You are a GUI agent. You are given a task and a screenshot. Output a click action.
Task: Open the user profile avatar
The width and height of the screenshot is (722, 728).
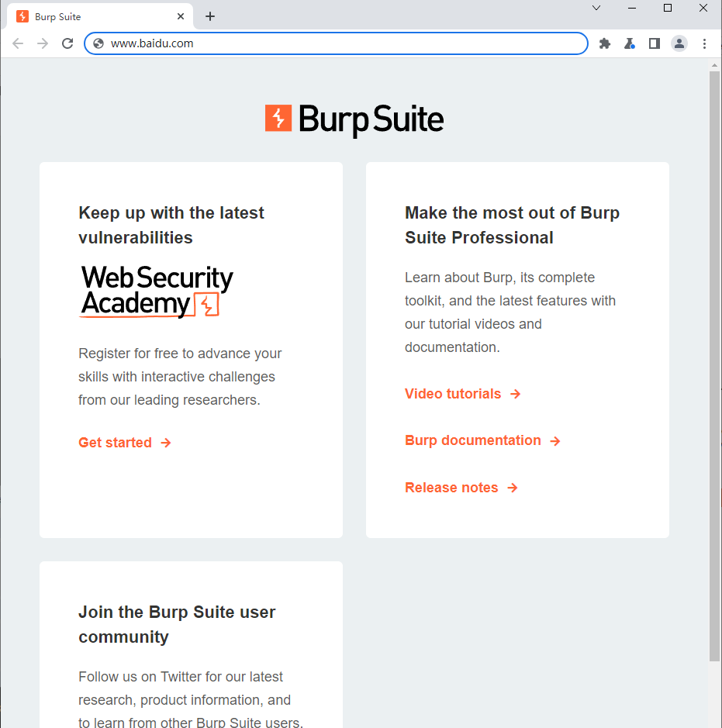(x=679, y=43)
